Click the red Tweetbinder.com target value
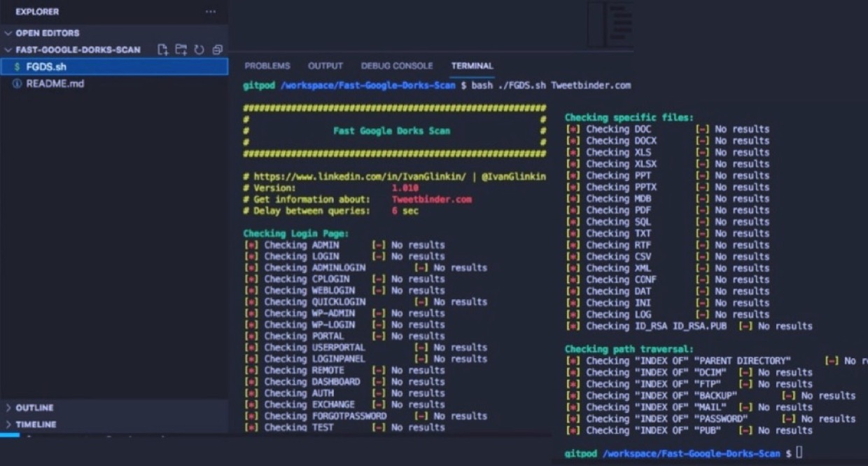The image size is (868, 466). tap(432, 200)
